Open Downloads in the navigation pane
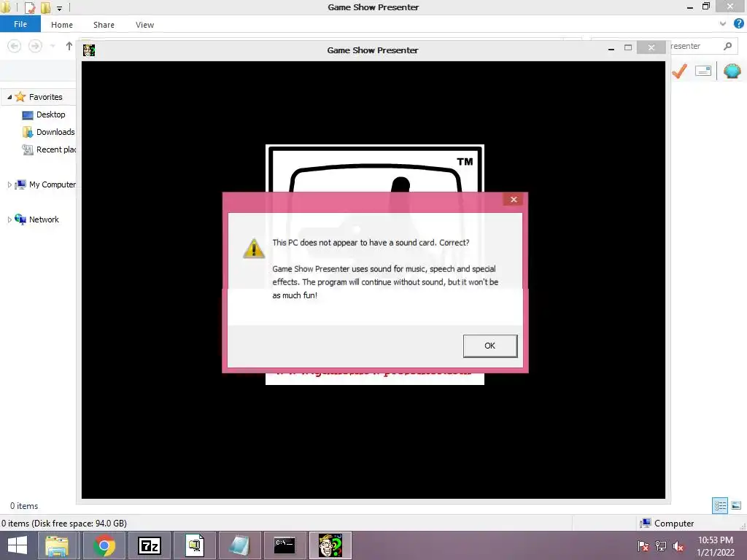Screen dimensions: 747x560 tap(55, 133)
